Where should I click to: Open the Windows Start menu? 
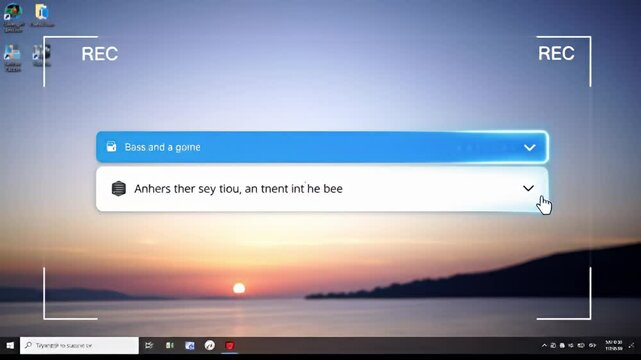10,345
